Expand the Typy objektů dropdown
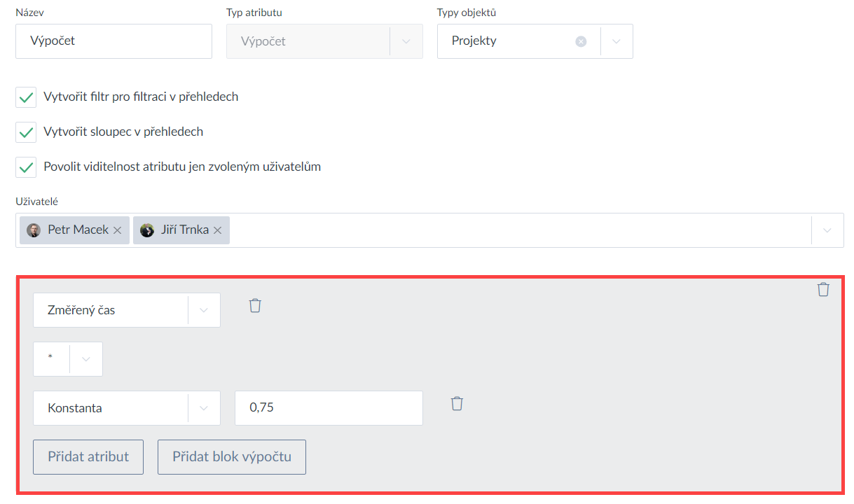The width and height of the screenshot is (854, 504). tap(617, 41)
